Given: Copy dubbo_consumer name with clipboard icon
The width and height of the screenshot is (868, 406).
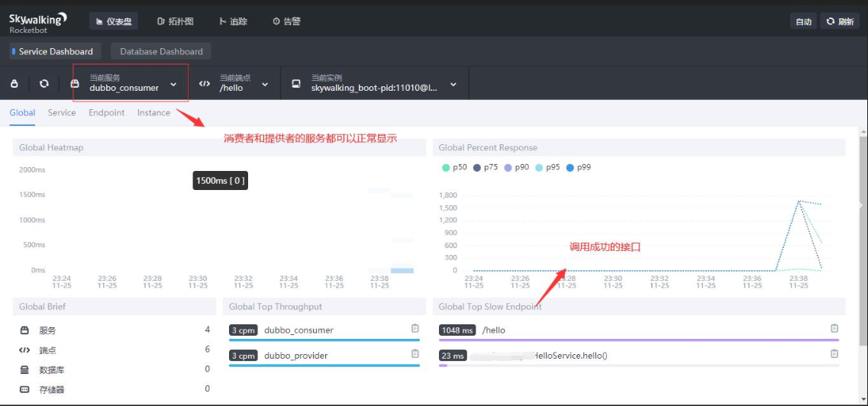Looking at the screenshot, I should coord(415,329).
